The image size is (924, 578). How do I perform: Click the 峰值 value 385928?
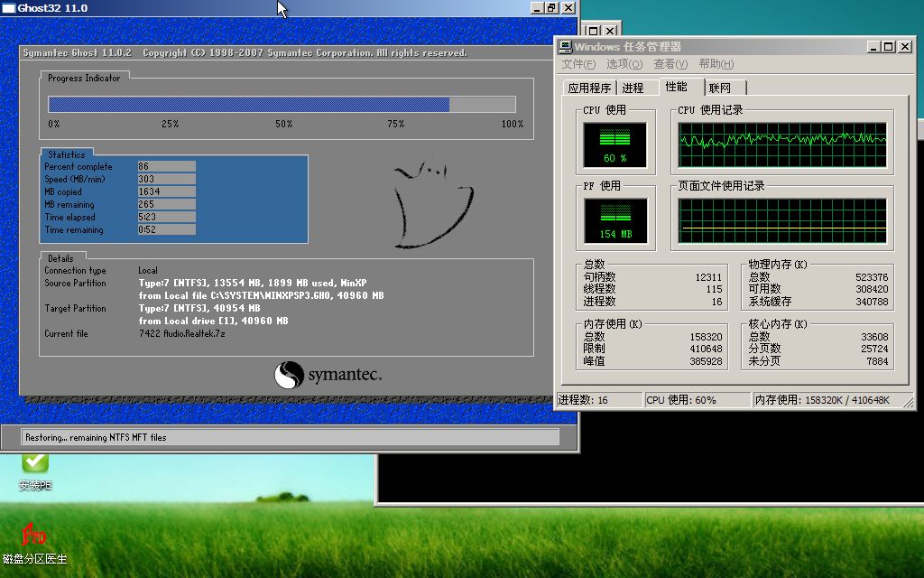tap(706, 361)
